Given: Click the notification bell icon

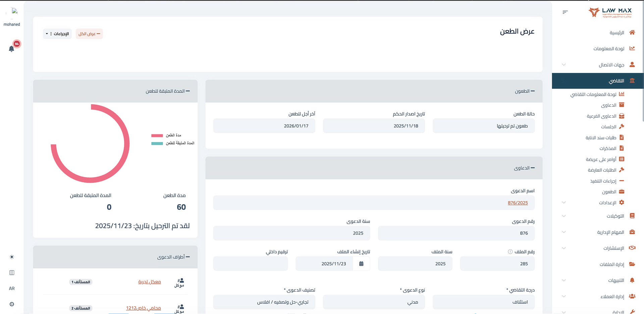Looking at the screenshot, I should [x=11, y=49].
